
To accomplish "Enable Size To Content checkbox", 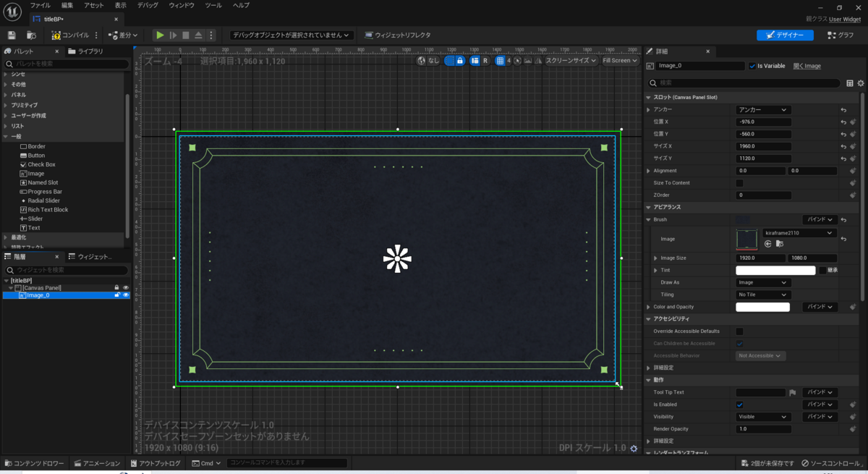I will point(739,183).
